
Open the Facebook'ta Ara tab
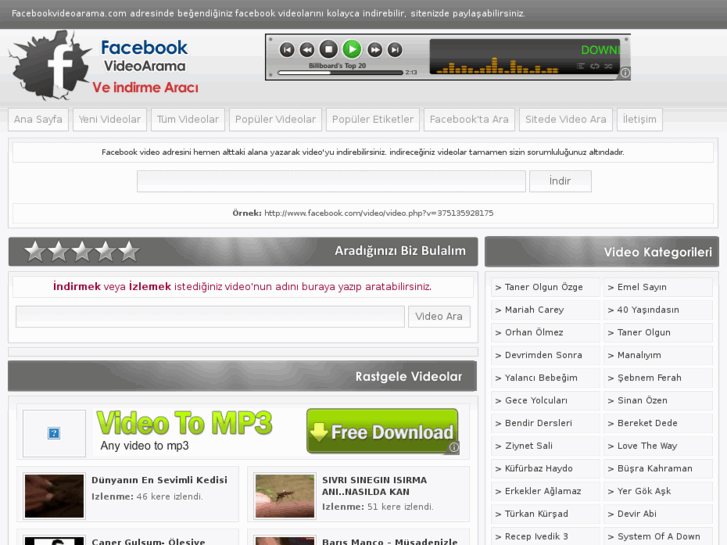(469, 120)
